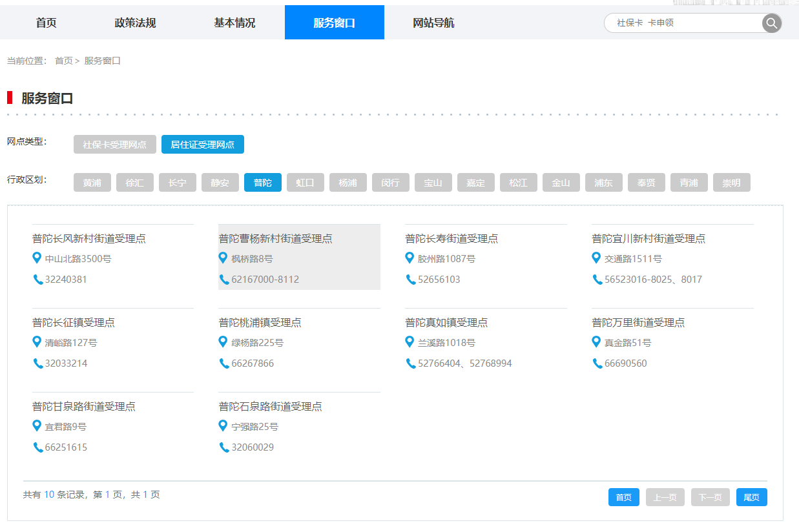Click phone icon beside 66690560

pos(597,363)
